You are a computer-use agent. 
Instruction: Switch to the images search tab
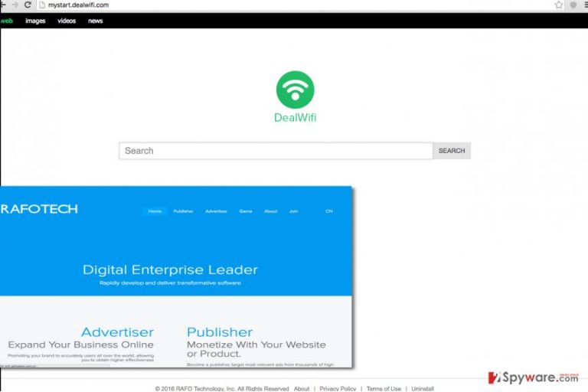[35, 21]
